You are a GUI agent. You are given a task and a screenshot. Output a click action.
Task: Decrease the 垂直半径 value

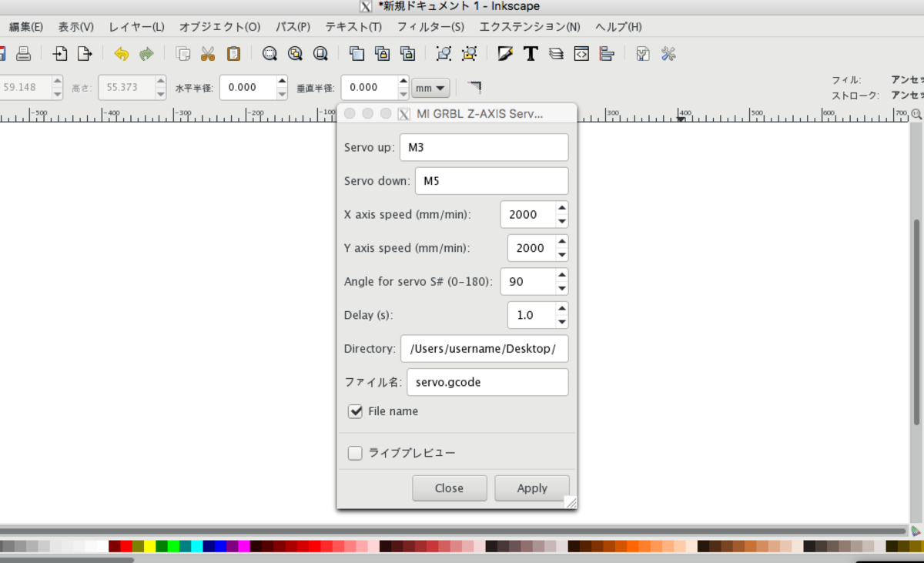tap(403, 94)
